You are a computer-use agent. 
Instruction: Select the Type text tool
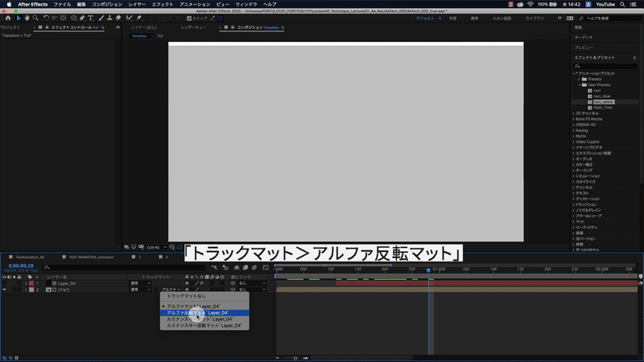point(90,18)
